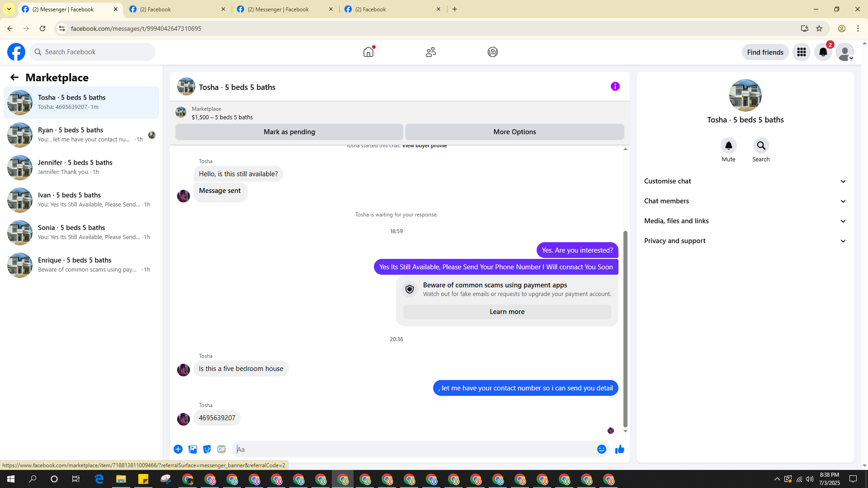Viewport: 868px width, 488px height.
Task: Open Microsoft Edge from the taskbar
Action: click(99, 479)
